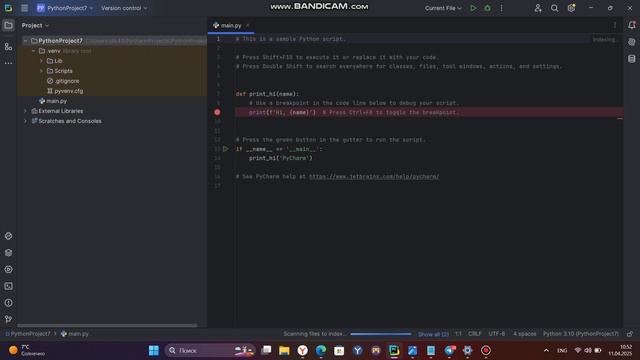Start debugging with the bug icon
This screenshot has height=360, width=640.
(x=487, y=8)
